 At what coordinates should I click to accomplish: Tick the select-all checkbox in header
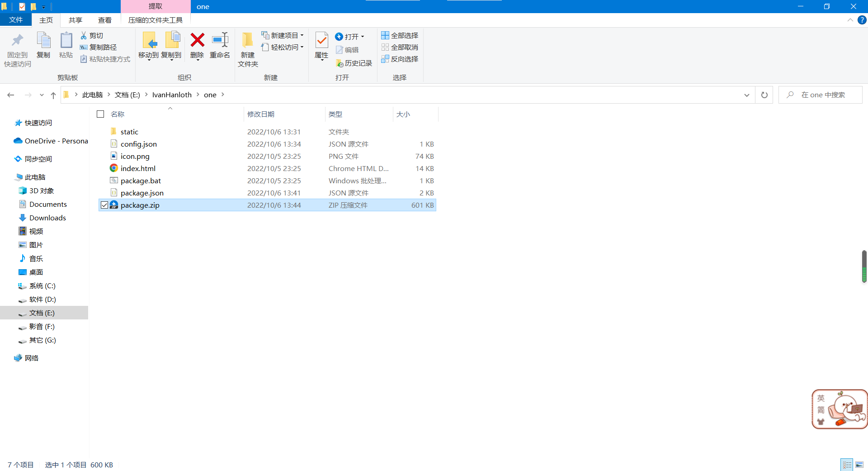point(100,114)
